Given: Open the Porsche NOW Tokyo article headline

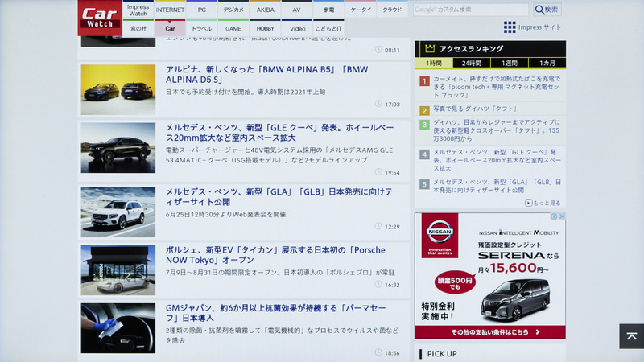Looking at the screenshot, I should click(x=275, y=255).
